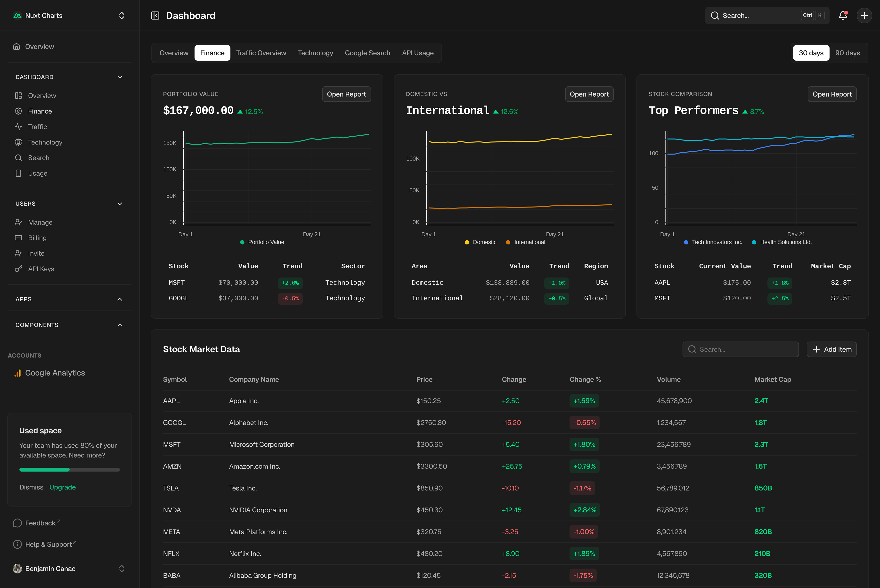Open the notifications bell

tap(843, 15)
